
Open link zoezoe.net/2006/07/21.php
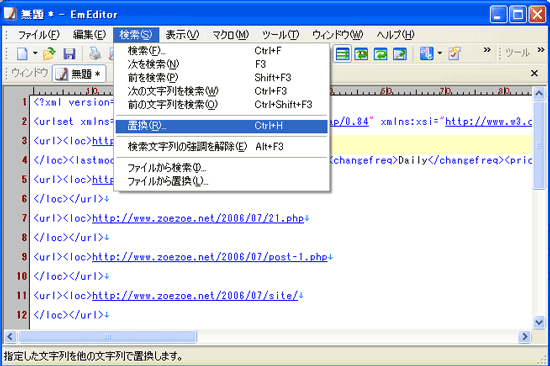click(x=198, y=218)
